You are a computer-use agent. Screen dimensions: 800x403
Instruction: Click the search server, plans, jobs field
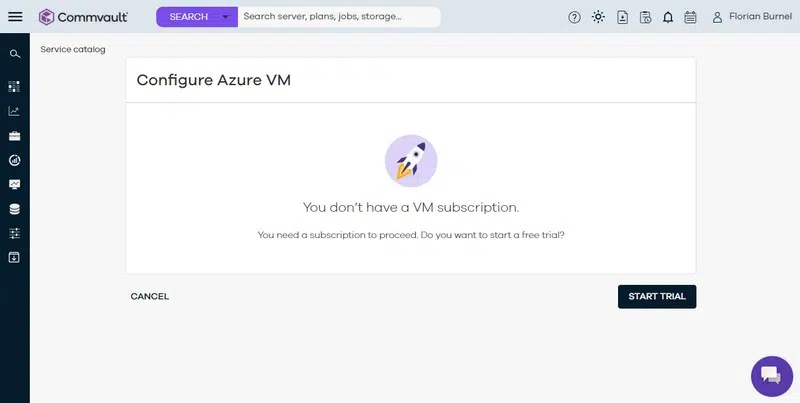point(338,17)
